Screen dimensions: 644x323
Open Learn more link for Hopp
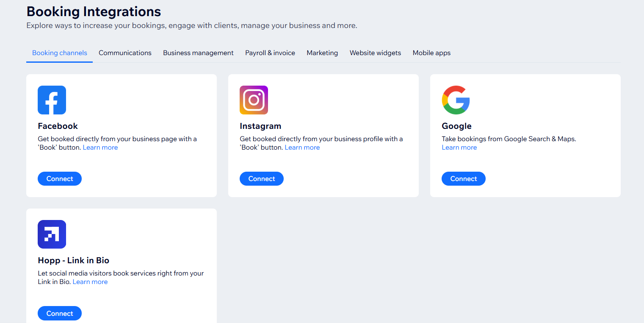point(90,282)
